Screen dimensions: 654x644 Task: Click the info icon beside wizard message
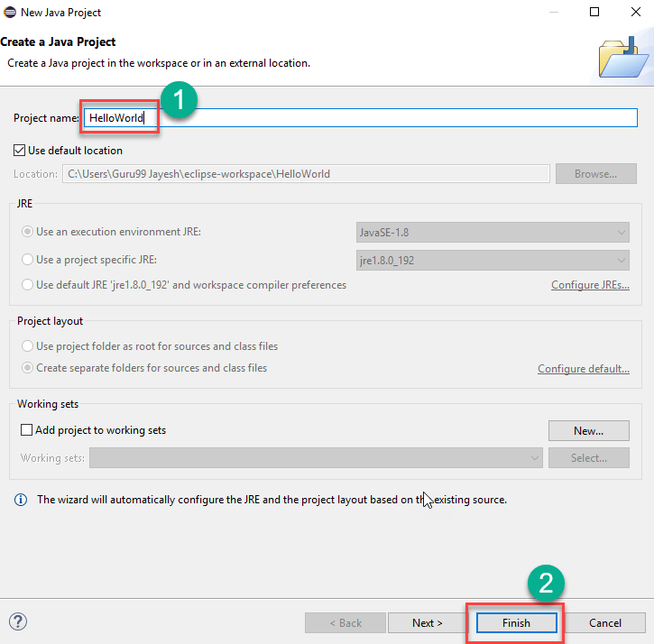pyautogui.click(x=21, y=499)
